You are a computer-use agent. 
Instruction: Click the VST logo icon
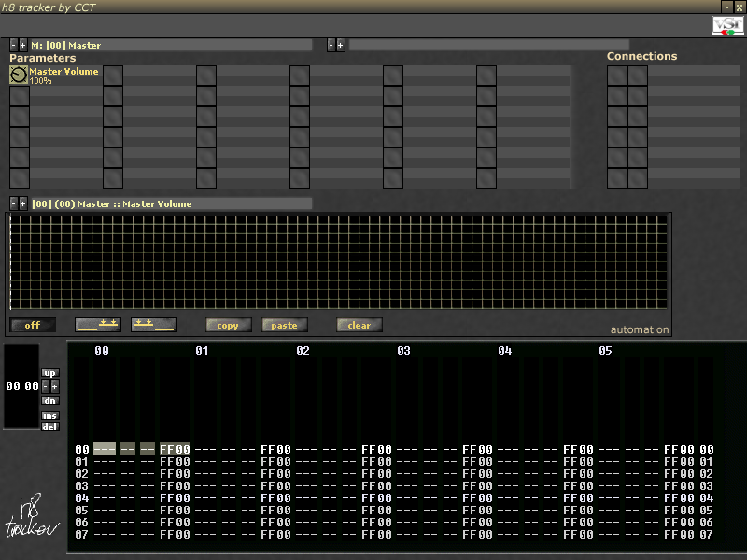click(727, 26)
